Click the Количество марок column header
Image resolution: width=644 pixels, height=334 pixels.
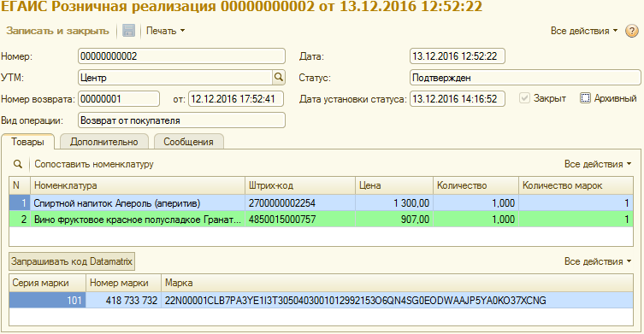[576, 185]
